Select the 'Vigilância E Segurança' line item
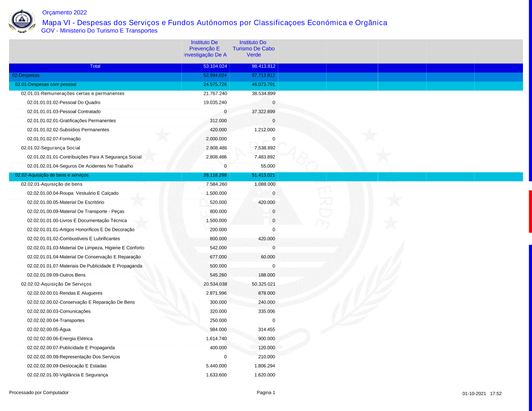The height and width of the screenshot is (411, 532). [x=68, y=375]
